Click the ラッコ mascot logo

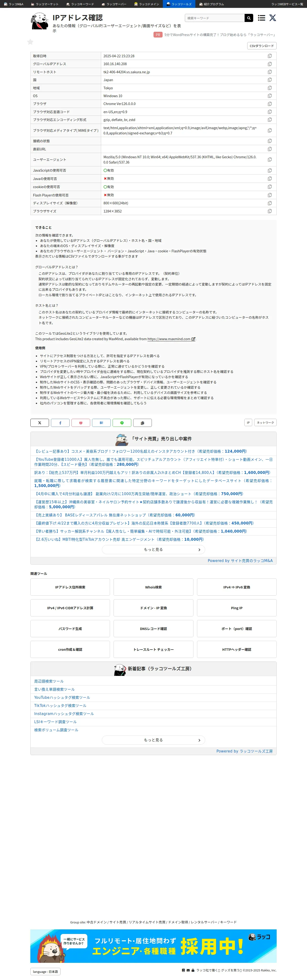[x=40, y=21]
